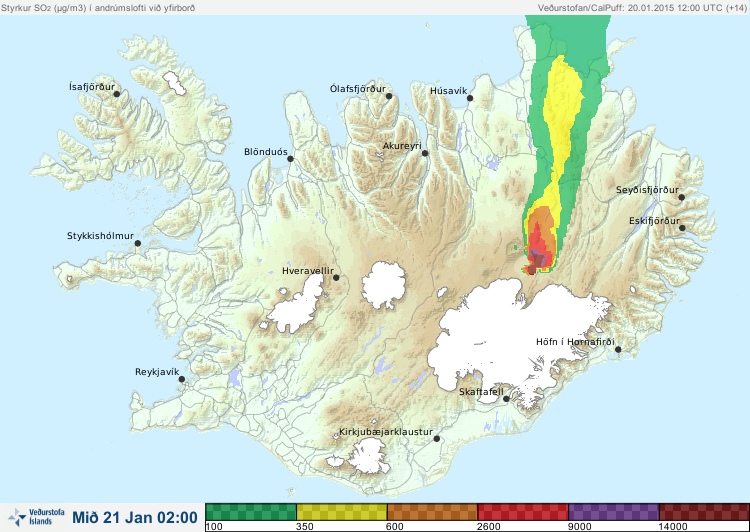This screenshot has width=750, height=532.
Task: Click the Eskifjörður label text
Action: click(654, 221)
